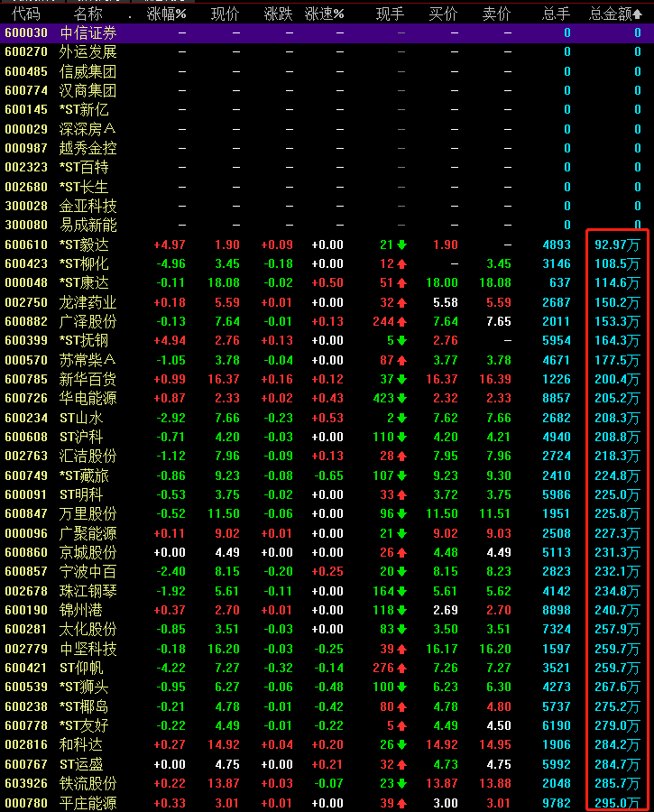Select stock 珠江钢琴
This screenshot has height=812, width=654.
(88, 591)
